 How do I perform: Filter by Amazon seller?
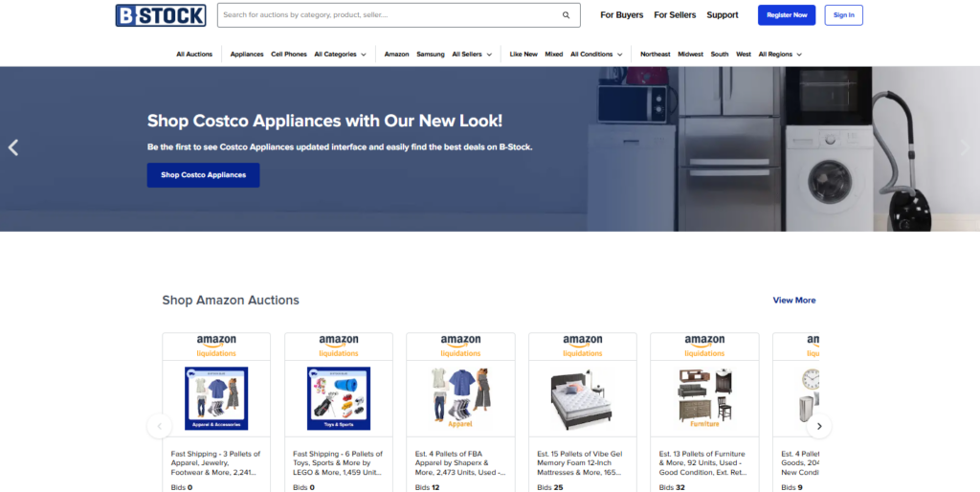point(396,55)
